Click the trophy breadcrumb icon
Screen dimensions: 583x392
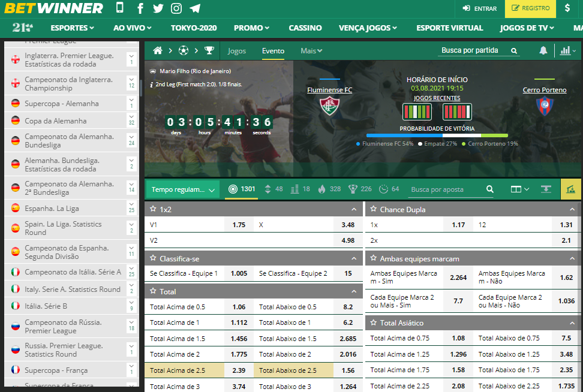click(x=209, y=50)
